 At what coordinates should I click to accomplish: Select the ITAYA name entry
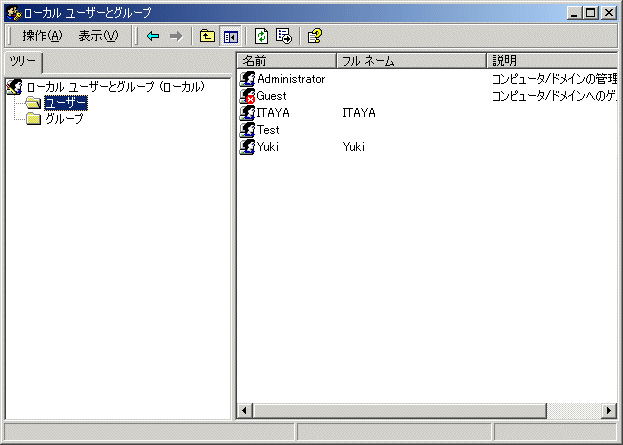click(273, 113)
